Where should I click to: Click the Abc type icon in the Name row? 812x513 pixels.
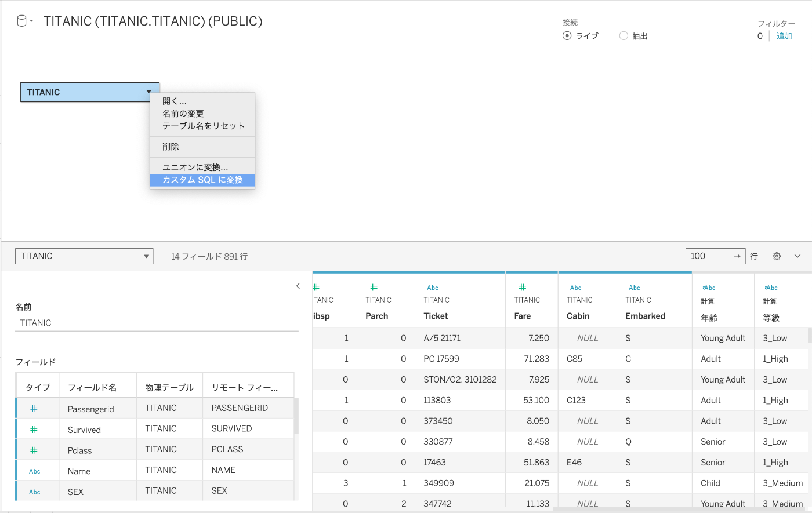(35, 471)
